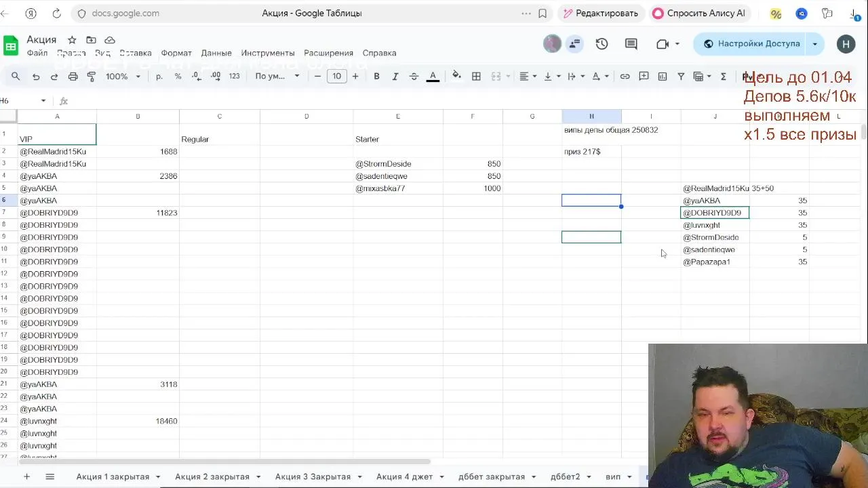
Task: Open share button dropdown arrow
Action: coord(814,44)
